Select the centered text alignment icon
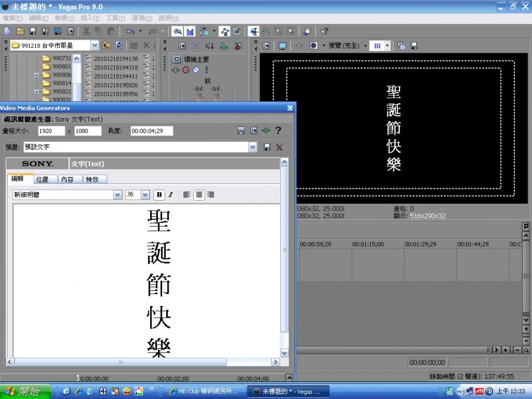 (199, 195)
